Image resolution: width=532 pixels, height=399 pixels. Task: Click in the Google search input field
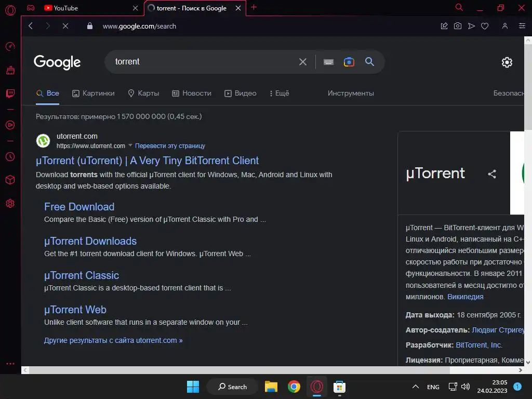pyautogui.click(x=204, y=62)
